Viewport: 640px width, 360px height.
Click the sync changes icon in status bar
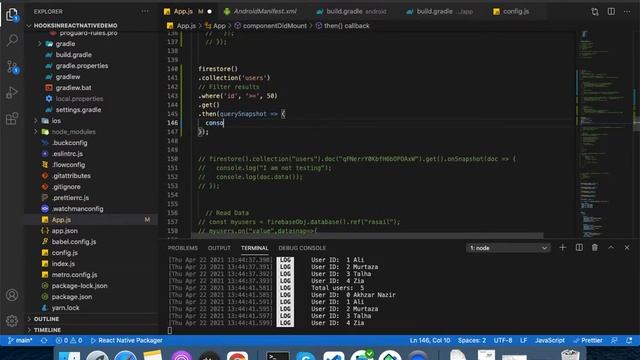pos(44,340)
